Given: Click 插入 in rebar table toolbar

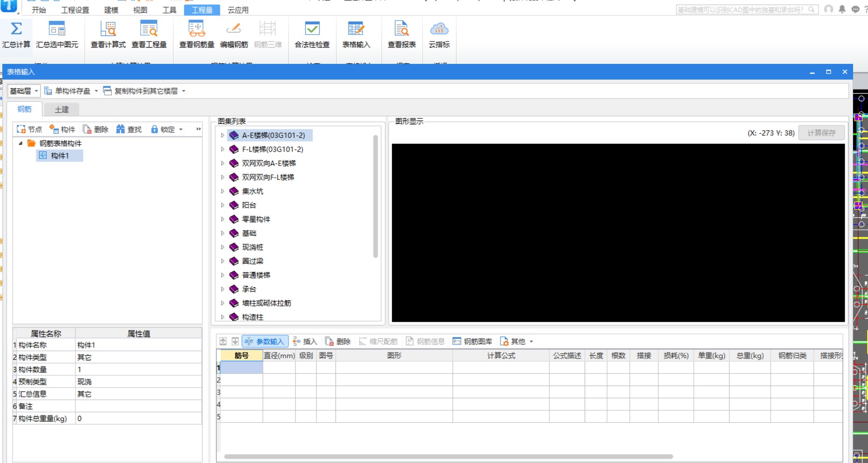Looking at the screenshot, I should (305, 341).
